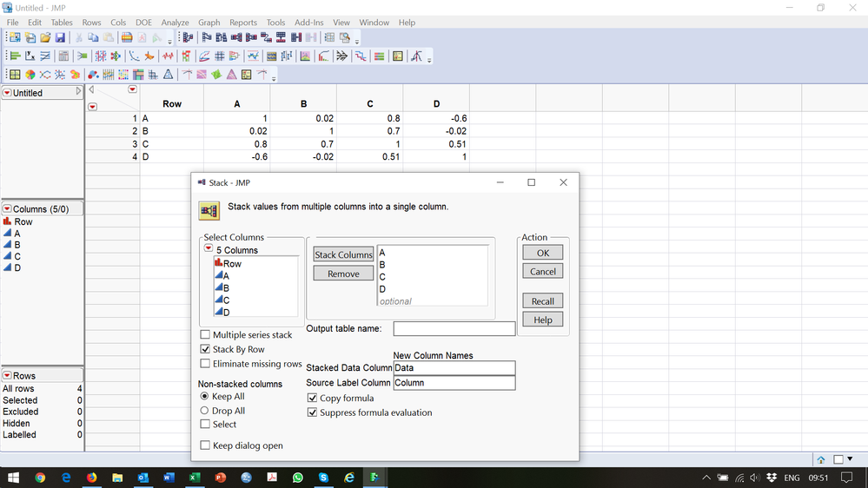Save the data table with floppy icon

(x=60, y=37)
